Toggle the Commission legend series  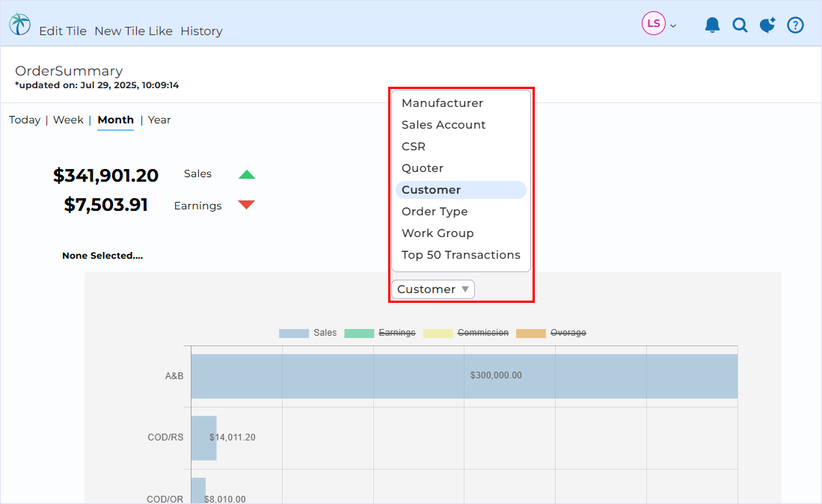483,333
